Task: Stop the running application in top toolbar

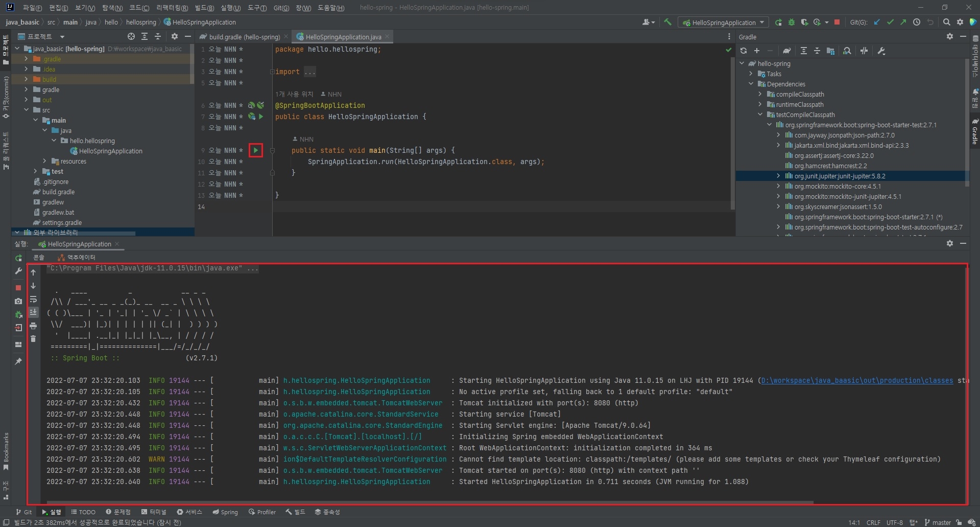Action: point(837,22)
